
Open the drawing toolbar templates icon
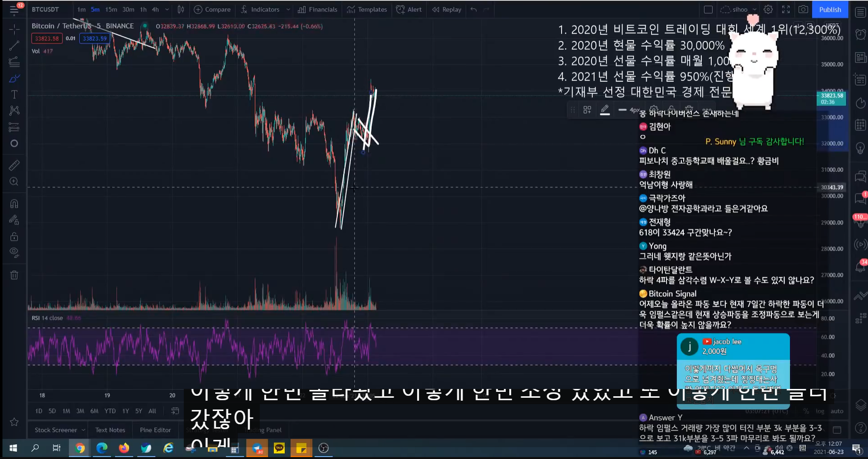point(587,110)
